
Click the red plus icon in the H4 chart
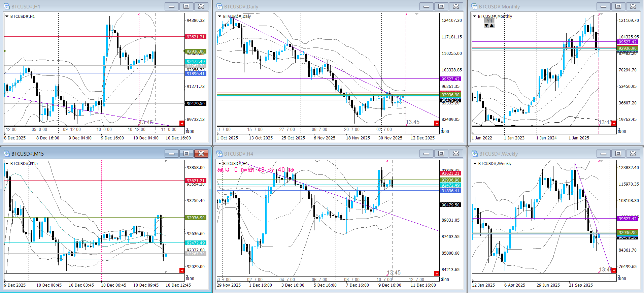click(x=437, y=273)
